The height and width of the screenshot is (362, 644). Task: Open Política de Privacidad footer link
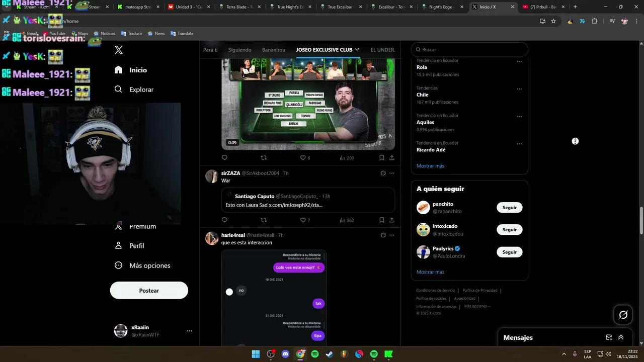[480, 290]
